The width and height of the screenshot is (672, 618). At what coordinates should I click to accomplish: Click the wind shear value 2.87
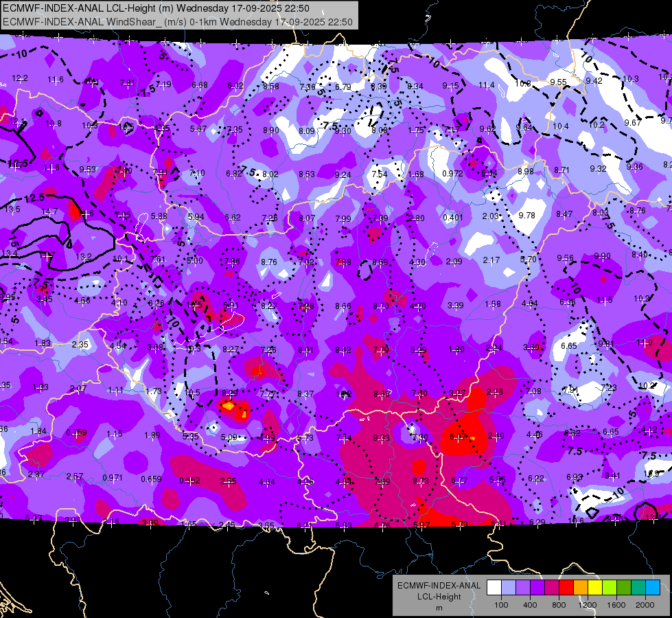click(x=36, y=474)
